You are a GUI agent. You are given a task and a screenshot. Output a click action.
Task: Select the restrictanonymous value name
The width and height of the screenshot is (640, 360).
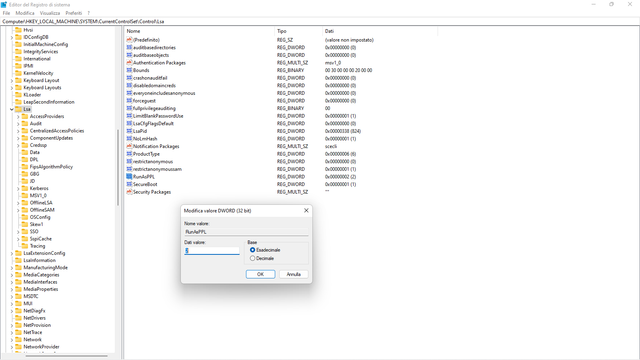153,162
